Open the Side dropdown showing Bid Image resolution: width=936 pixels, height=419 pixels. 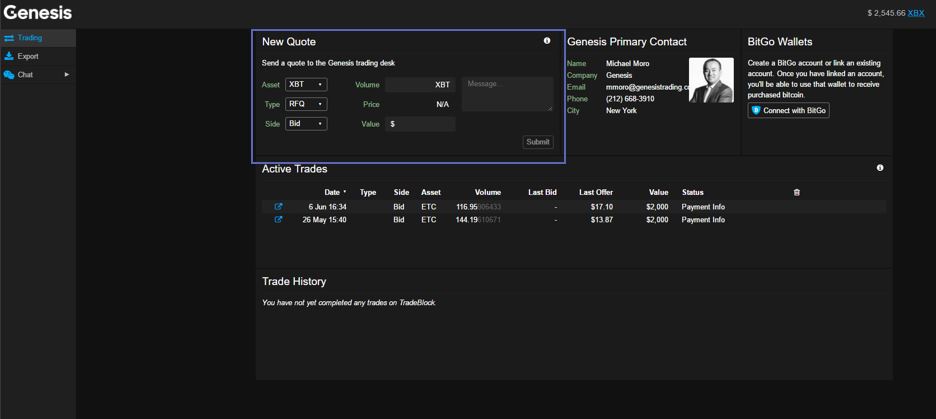click(x=306, y=124)
